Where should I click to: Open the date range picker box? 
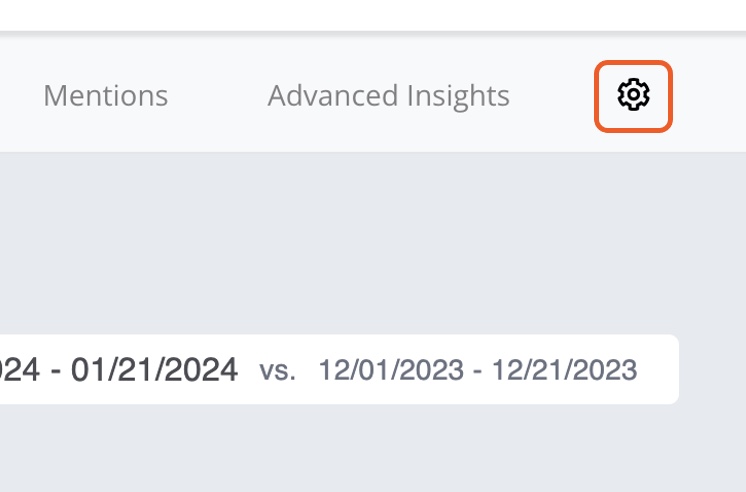tap(339, 369)
